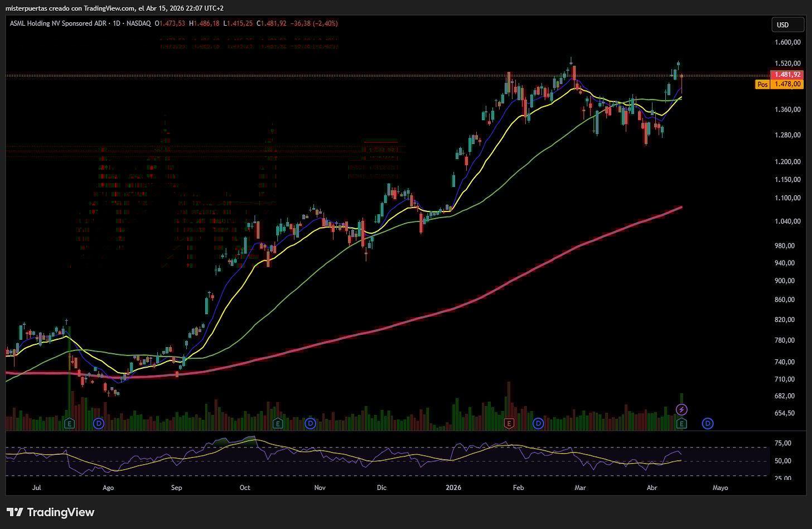Click the Mar label on the time axis
Viewport: 812px width, 529px height.
pos(581,488)
